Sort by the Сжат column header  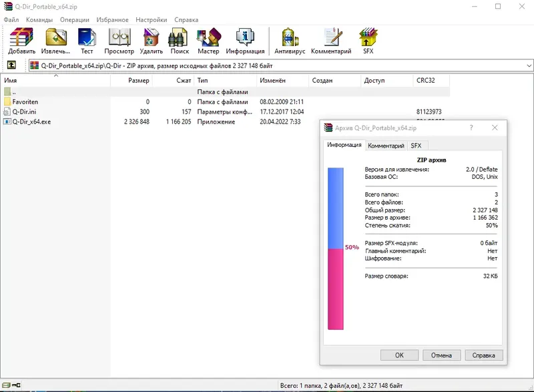[x=174, y=80]
